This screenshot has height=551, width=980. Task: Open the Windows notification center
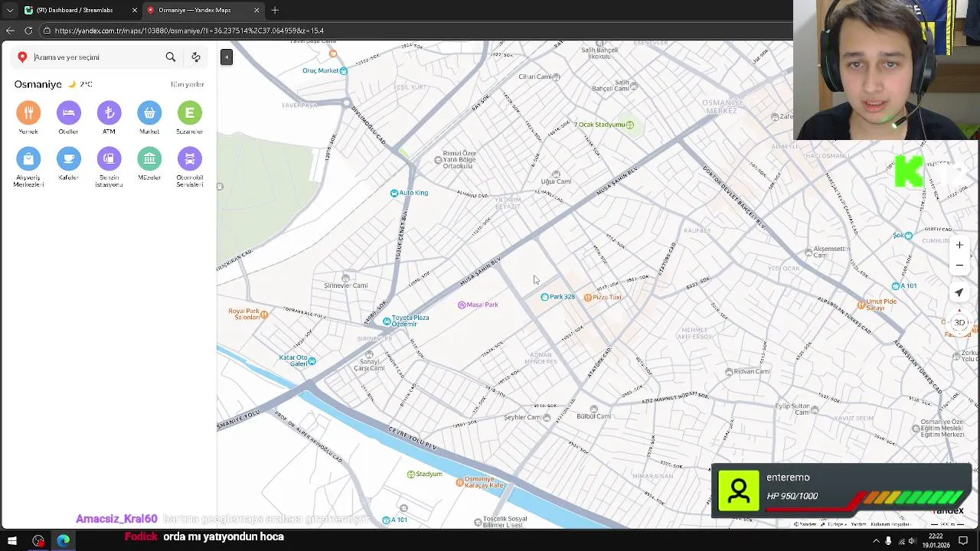963,541
